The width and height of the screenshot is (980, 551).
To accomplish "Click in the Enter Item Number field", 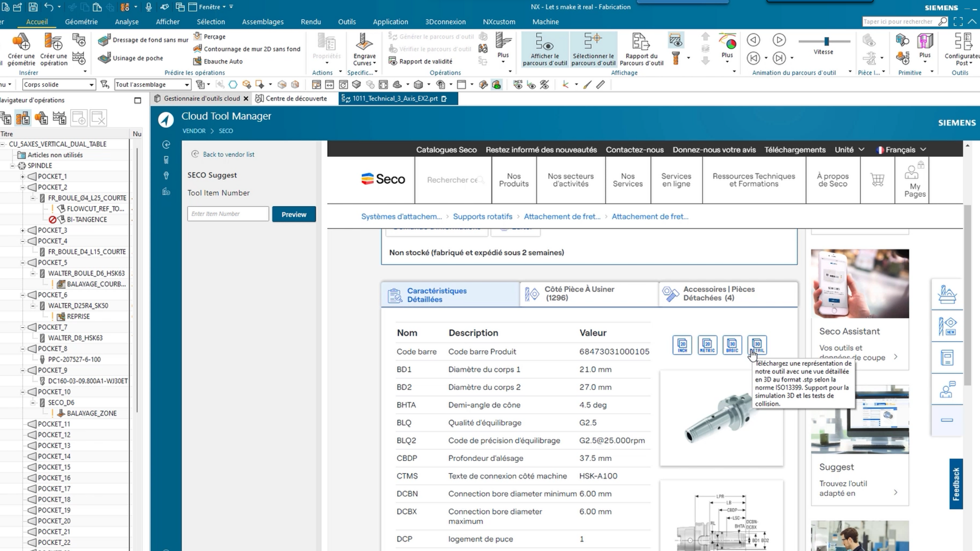I will point(228,214).
